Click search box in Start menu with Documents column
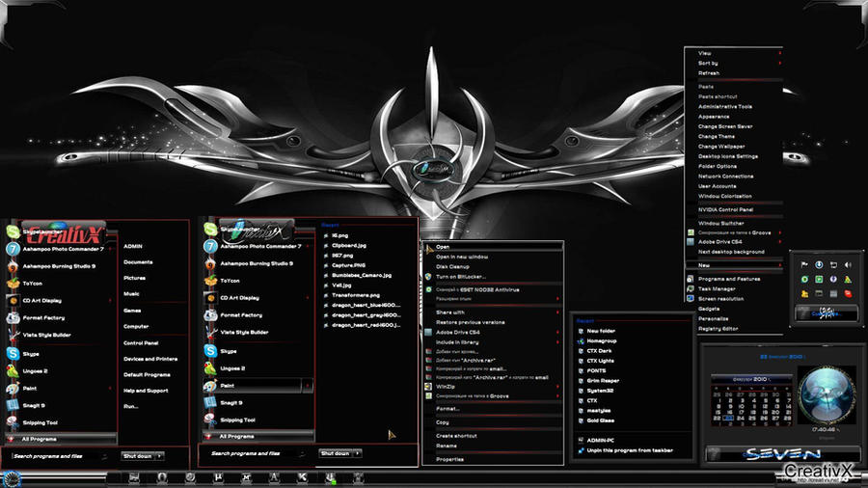Screen dimensions: 868x488 click(58, 456)
